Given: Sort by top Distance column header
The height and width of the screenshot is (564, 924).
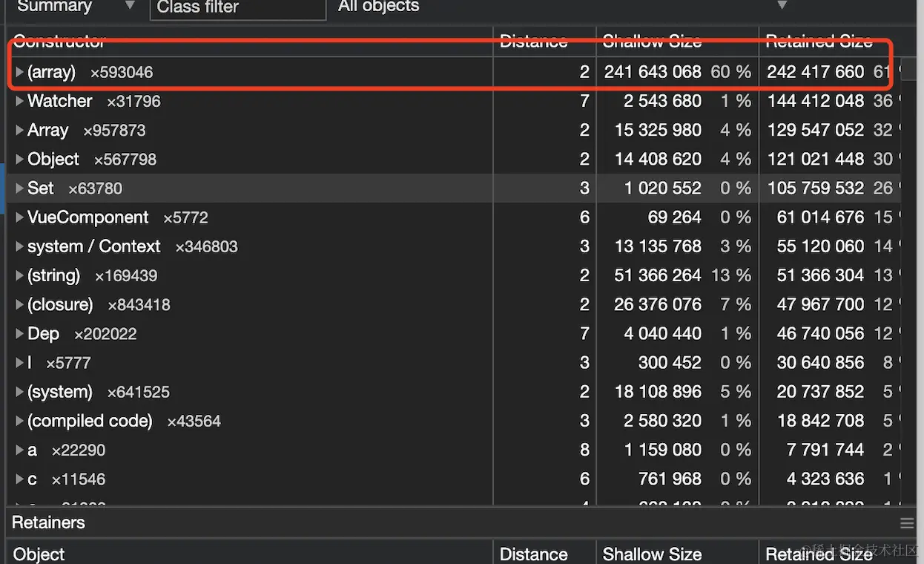Looking at the screenshot, I should (533, 42).
